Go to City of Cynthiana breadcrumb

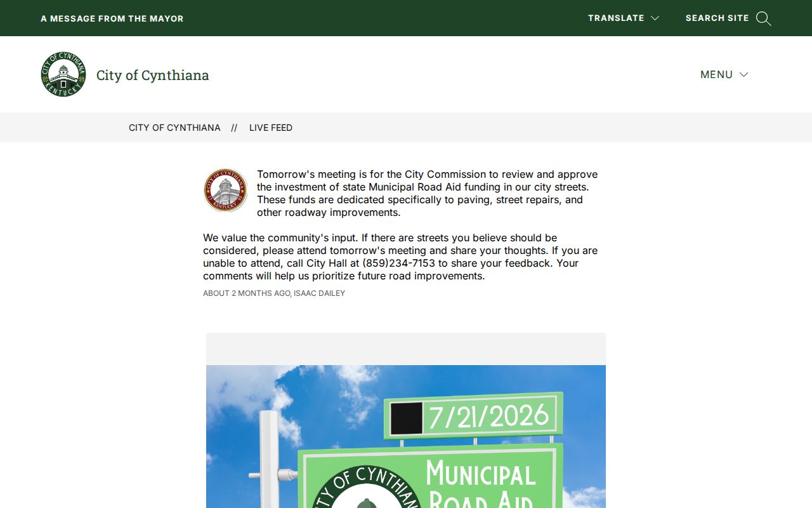point(174,128)
